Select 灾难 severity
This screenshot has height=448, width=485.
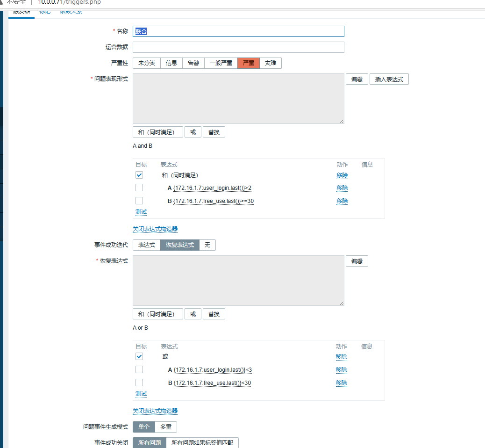[x=271, y=63]
